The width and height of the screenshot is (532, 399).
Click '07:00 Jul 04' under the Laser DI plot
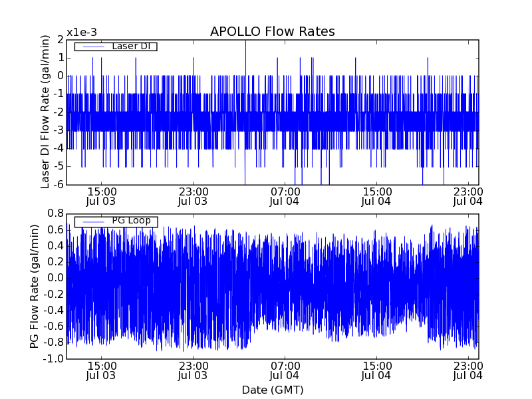[x=285, y=197]
